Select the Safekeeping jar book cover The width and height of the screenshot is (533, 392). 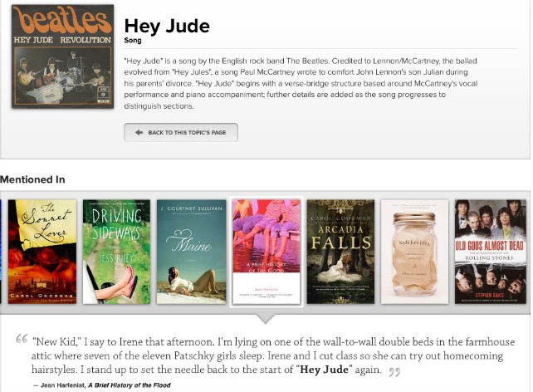click(415, 252)
